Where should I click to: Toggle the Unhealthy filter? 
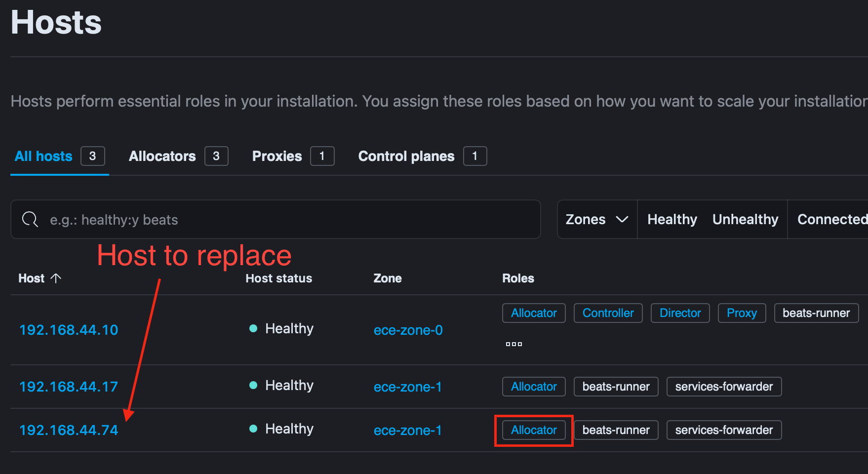(745, 219)
